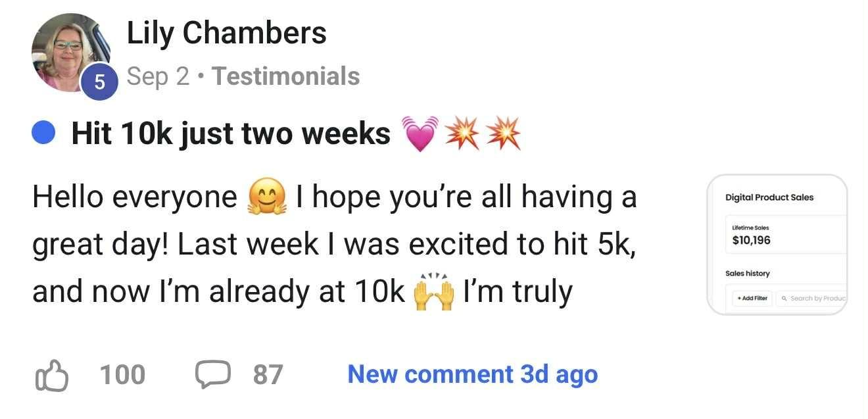
Task: Click the $10,196 Lifetime Sales figure
Action: [x=752, y=240]
